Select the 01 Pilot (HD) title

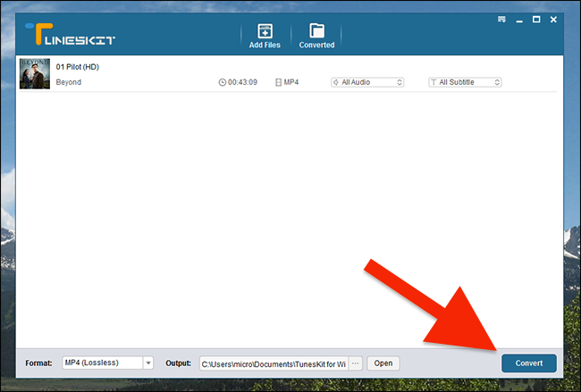coord(78,67)
